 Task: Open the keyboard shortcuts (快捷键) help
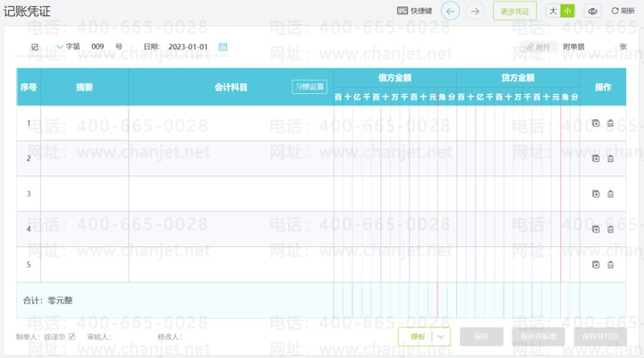(414, 11)
